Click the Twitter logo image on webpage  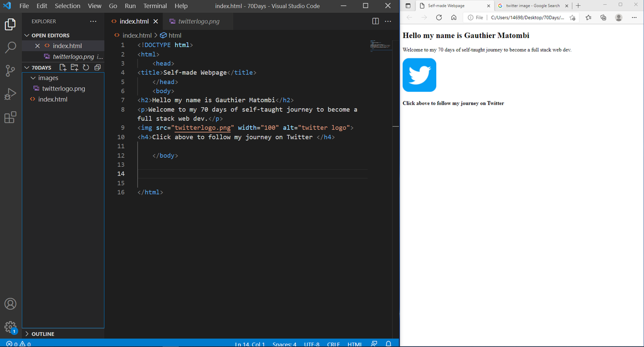coord(419,75)
